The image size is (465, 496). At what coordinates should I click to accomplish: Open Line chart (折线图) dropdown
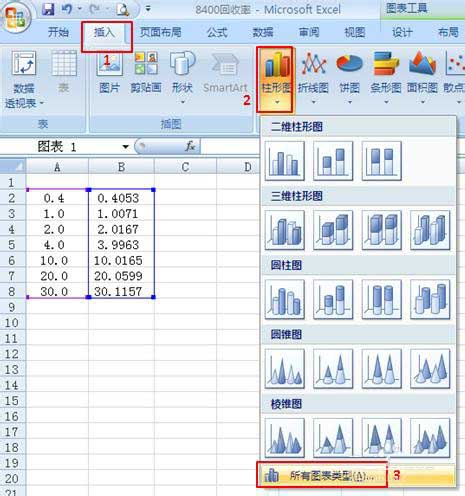click(x=313, y=78)
